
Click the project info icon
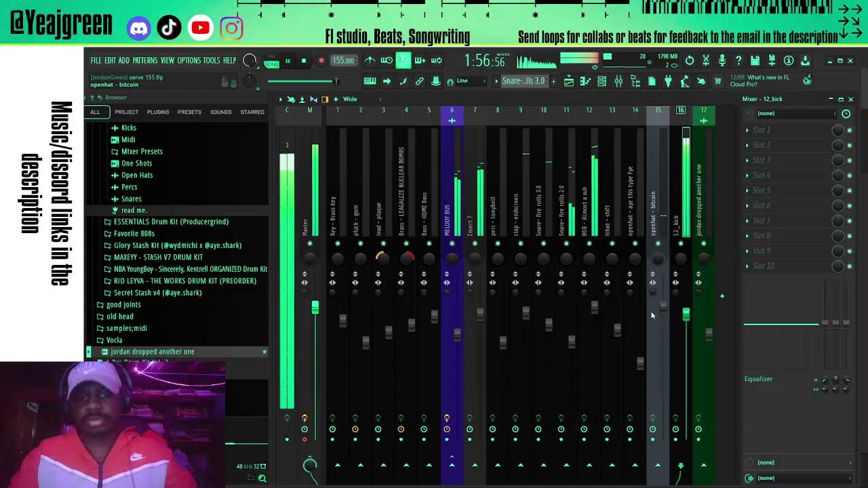tap(788, 60)
